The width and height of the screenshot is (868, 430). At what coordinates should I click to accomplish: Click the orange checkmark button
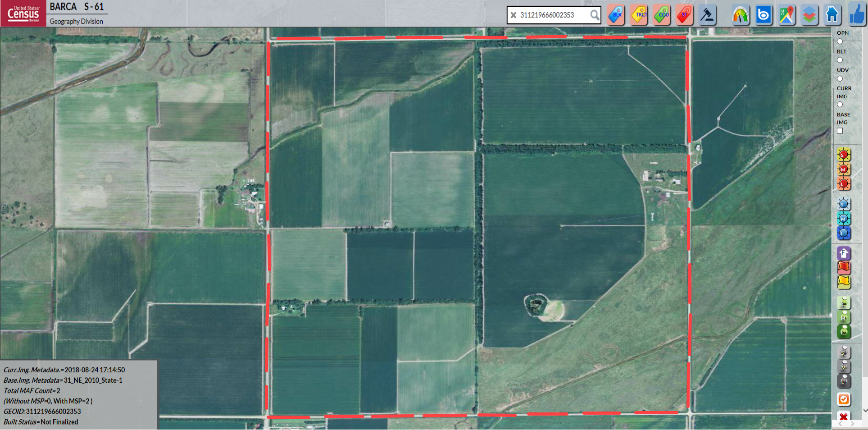pyautogui.click(x=844, y=399)
